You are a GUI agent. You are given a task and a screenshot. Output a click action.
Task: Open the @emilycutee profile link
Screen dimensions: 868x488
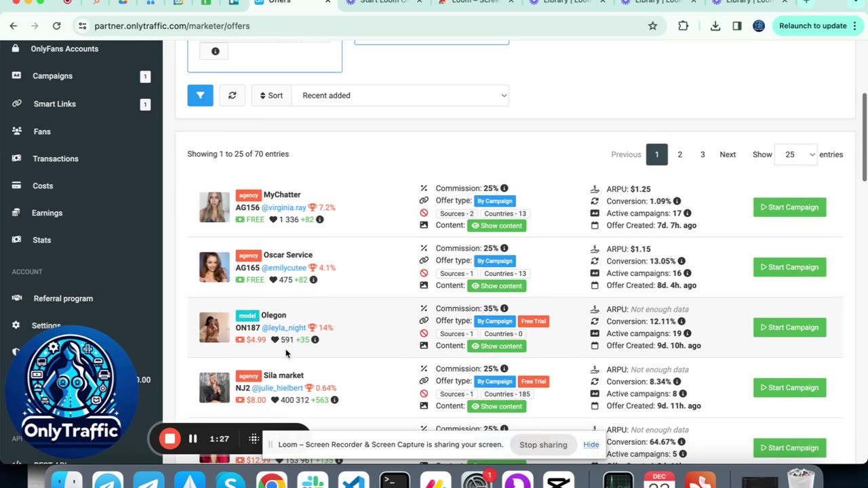click(x=283, y=268)
